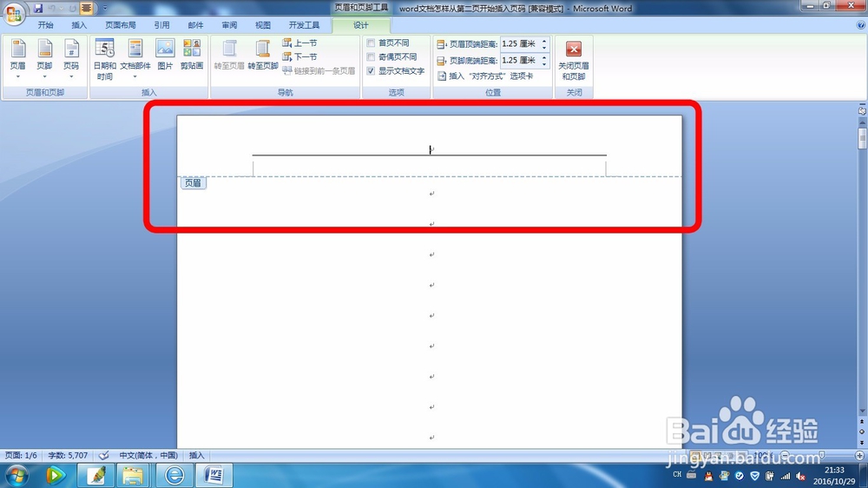Image resolution: width=868 pixels, height=488 pixels.
Task: Enable Different Odd & Even Pages (奇偶页不同)
Action: coord(371,56)
